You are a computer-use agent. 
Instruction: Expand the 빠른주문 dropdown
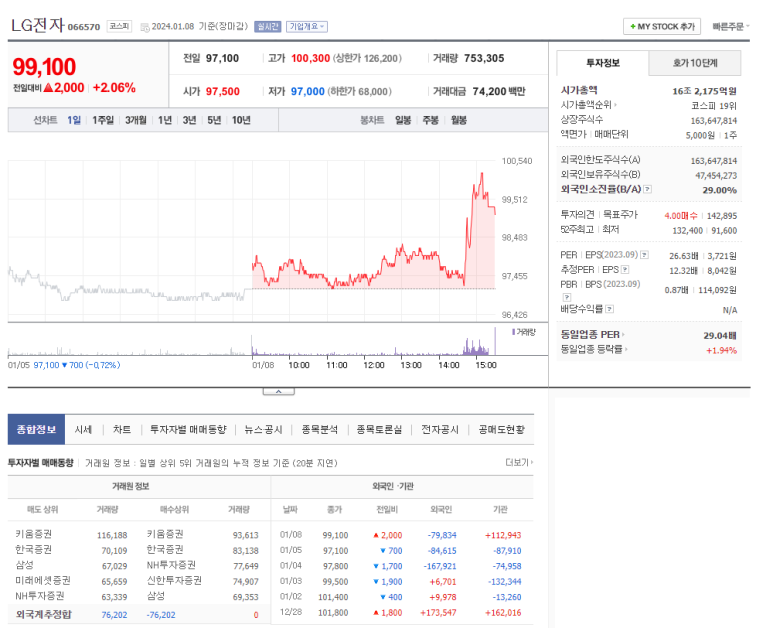tap(731, 27)
